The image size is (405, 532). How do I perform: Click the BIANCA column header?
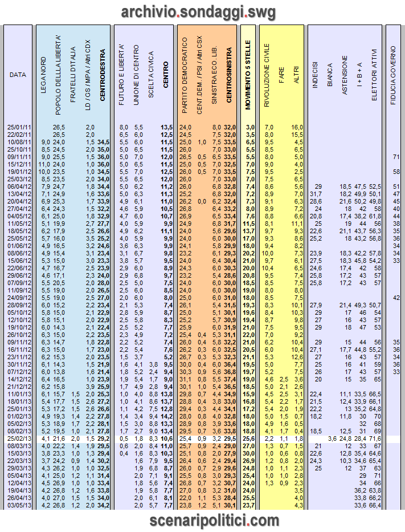click(330, 75)
